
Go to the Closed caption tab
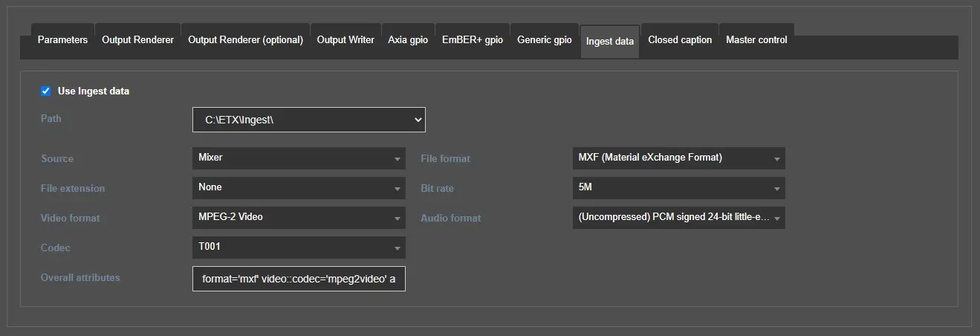pos(680,40)
